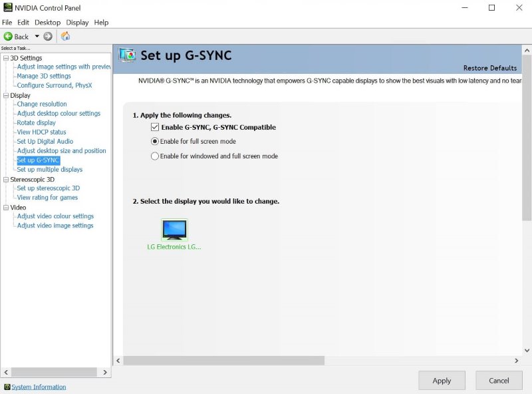Collapse the 3D Settings tree branch
Viewport: 532px width, 394px height.
click(5, 57)
